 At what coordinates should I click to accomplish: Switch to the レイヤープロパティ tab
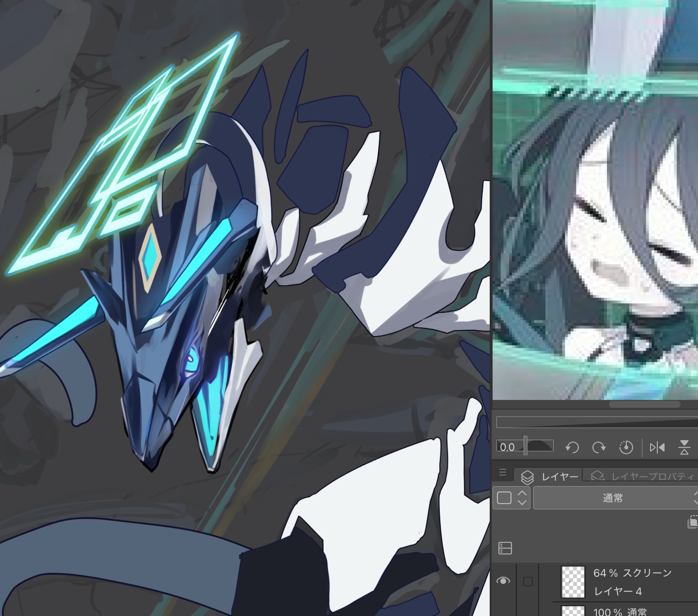coord(643,477)
